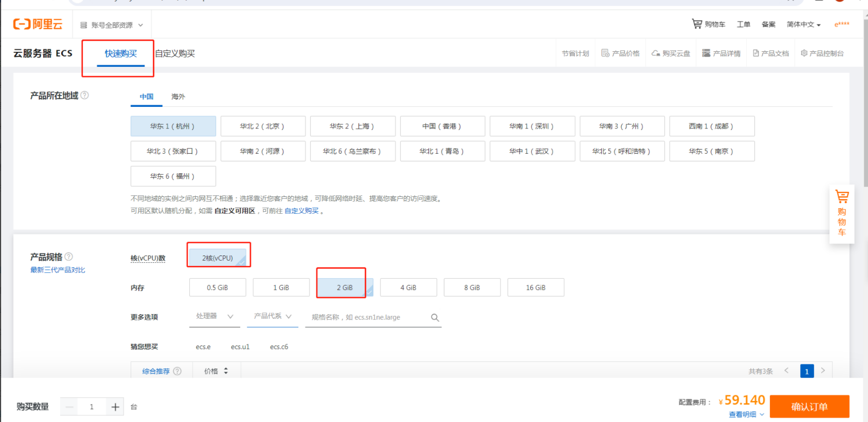Switch to 快速购买 tab
The image size is (868, 422).
(x=121, y=53)
